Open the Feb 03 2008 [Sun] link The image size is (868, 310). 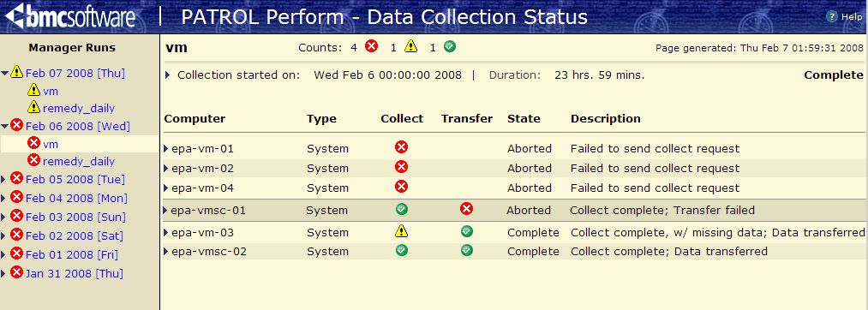point(75,217)
